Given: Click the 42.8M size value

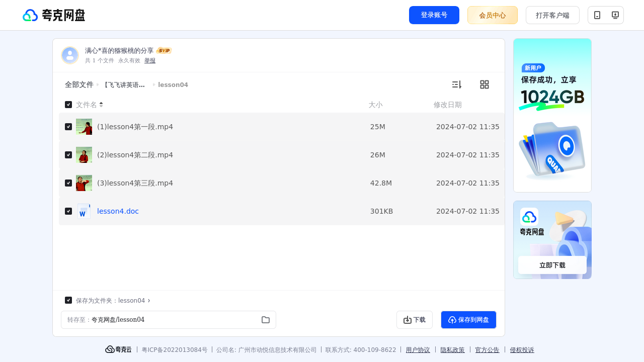Looking at the screenshot, I should coord(381,183).
